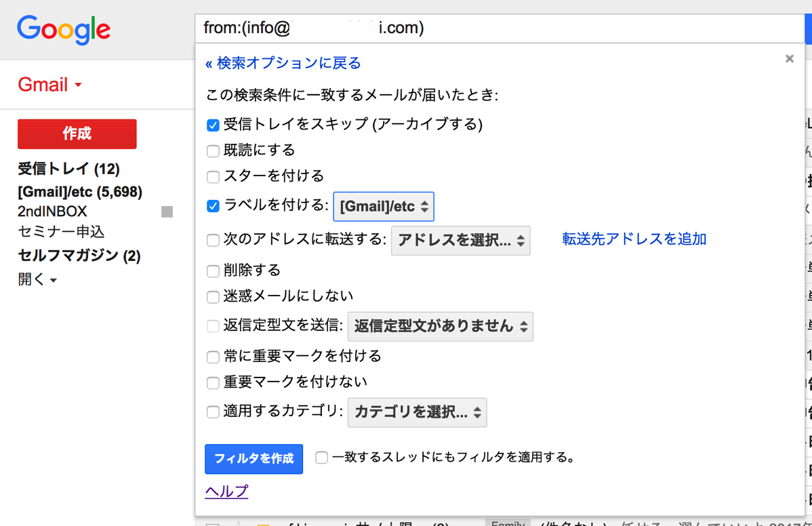Image resolution: width=812 pixels, height=526 pixels.
Task: Click the red 作成 compose button
Action: [x=77, y=134]
